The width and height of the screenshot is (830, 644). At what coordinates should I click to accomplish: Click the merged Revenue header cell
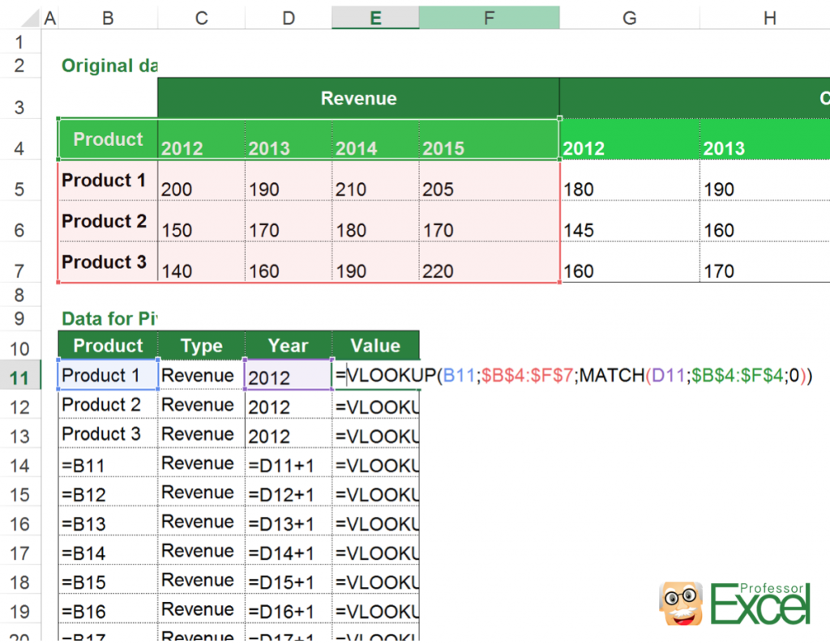(357, 98)
